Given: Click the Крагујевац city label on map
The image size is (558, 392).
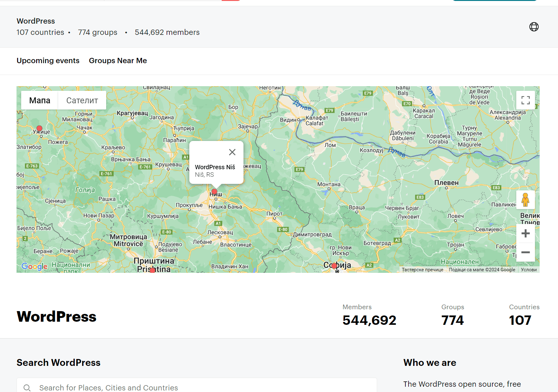Looking at the screenshot, I should click(x=132, y=113).
